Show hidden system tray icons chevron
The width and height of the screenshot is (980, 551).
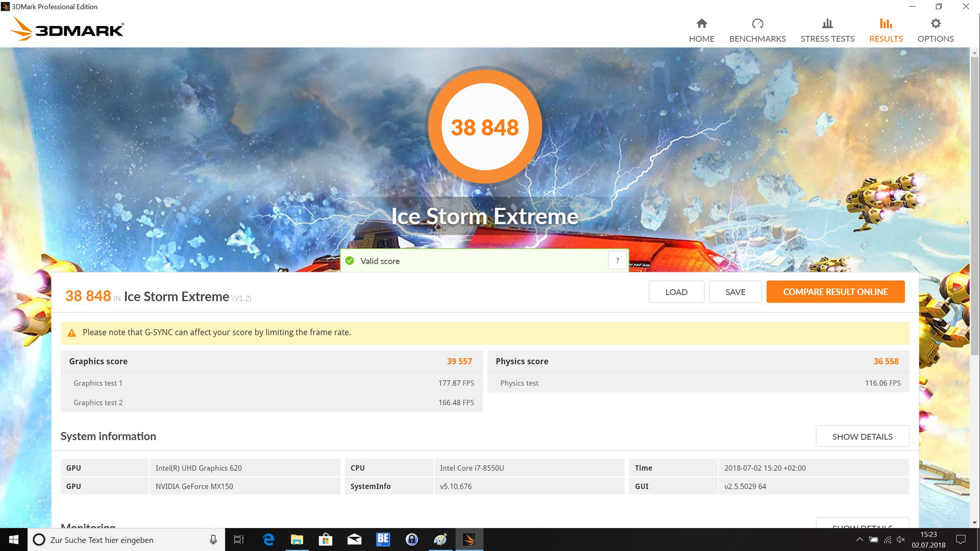pos(860,540)
